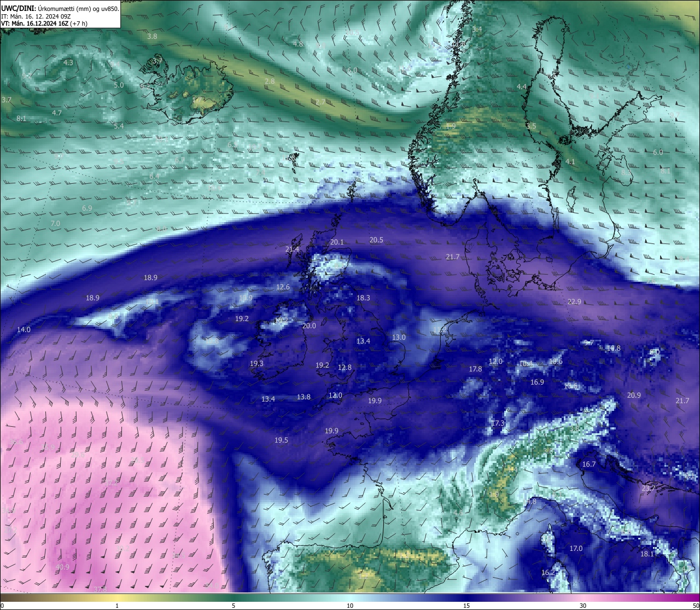Click the 3.7 value at the left edge
Image resolution: width=700 pixels, height=610 pixels.
7,100
